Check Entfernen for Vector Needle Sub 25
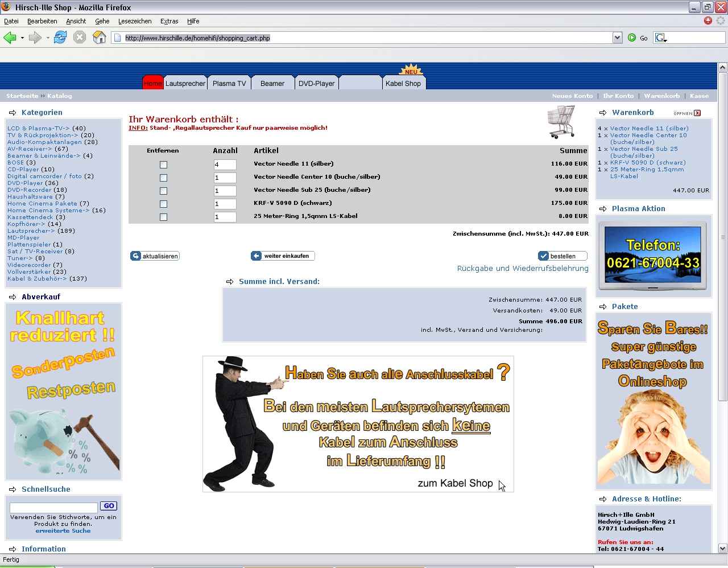Image resolution: width=728 pixels, height=568 pixels. click(163, 191)
